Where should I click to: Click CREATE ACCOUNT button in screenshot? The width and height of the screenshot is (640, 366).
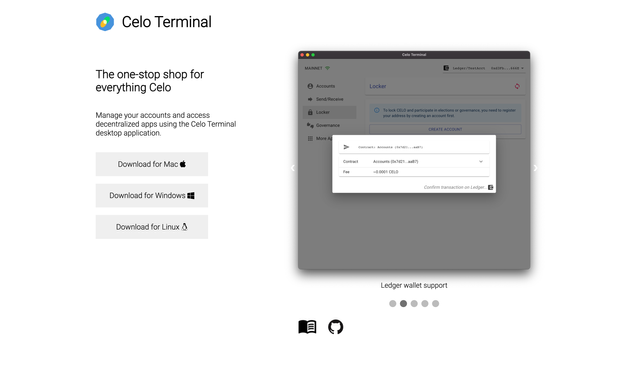(445, 129)
